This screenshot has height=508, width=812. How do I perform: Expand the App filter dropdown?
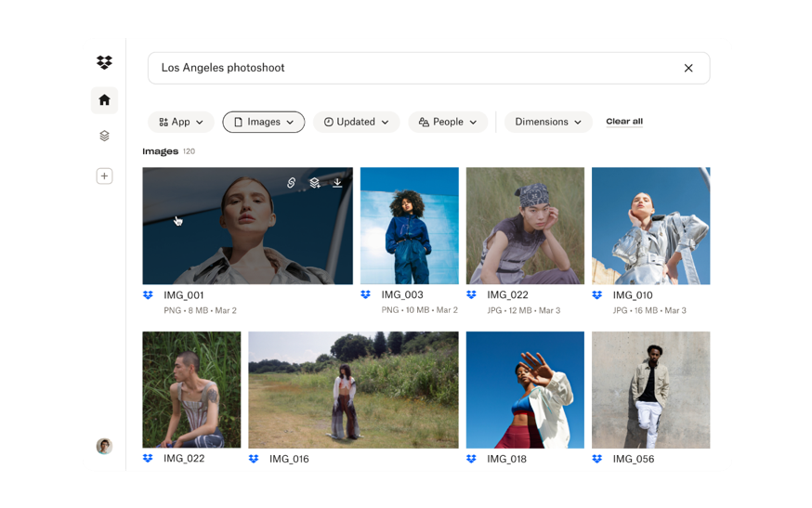pos(181,122)
